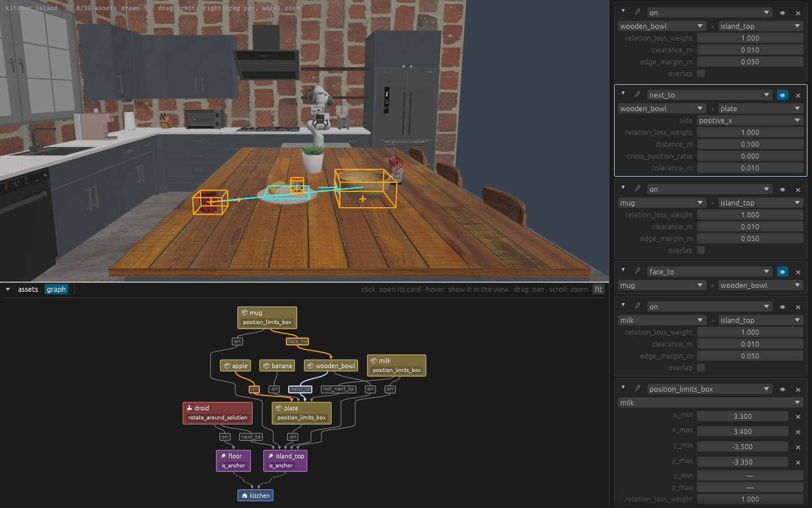This screenshot has width=812, height=508.
Task: Click the pencil icon on the next_to card
Action: [x=637, y=94]
